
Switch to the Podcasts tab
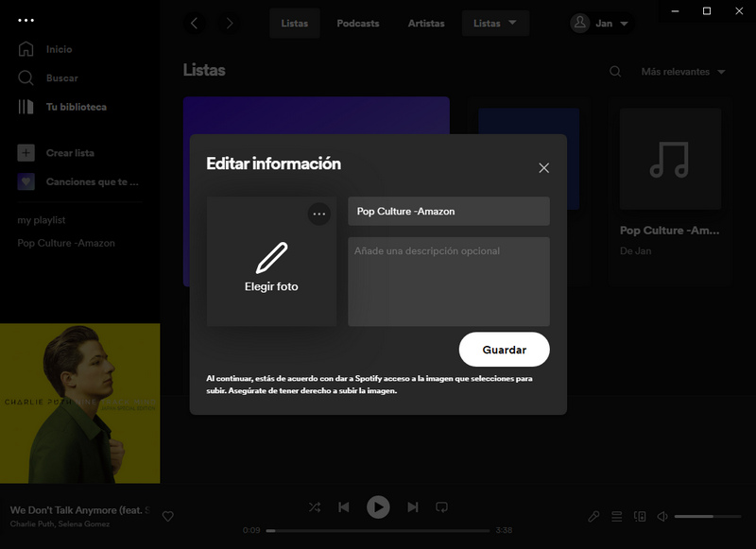tap(358, 24)
